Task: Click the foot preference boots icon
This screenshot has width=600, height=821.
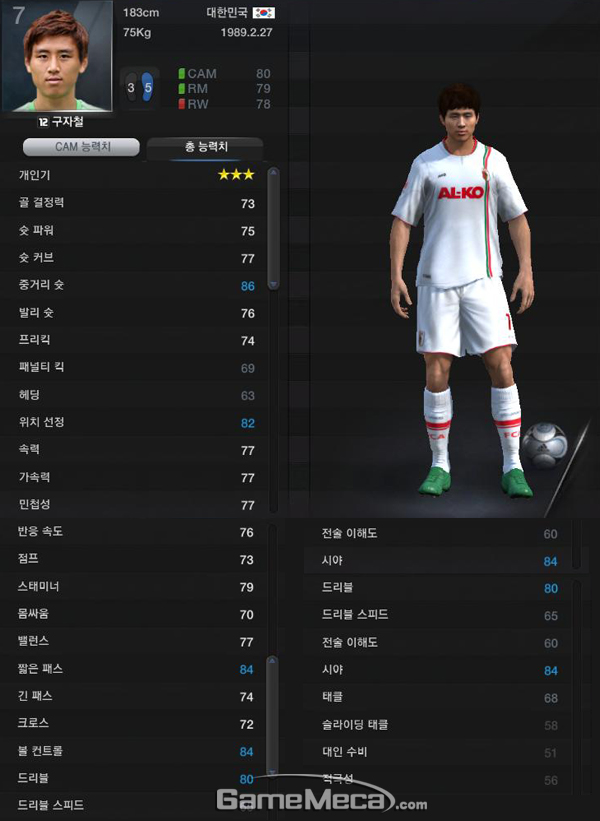Action: [x=139, y=88]
